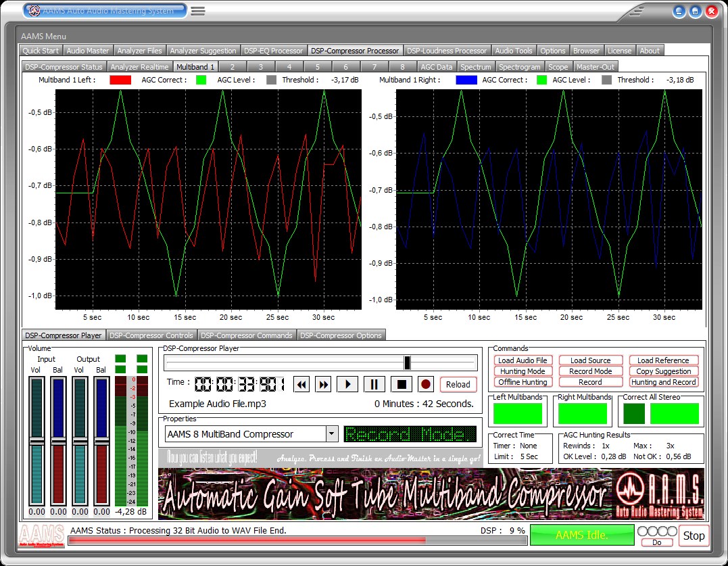Pause playback with the pause button
Image resolution: width=728 pixels, height=566 pixels.
[374, 385]
